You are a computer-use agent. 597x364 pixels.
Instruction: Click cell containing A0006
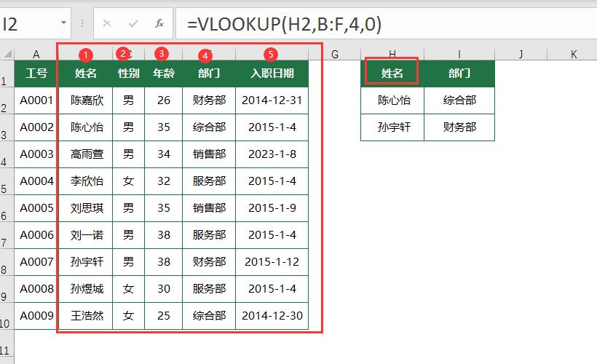(36, 235)
